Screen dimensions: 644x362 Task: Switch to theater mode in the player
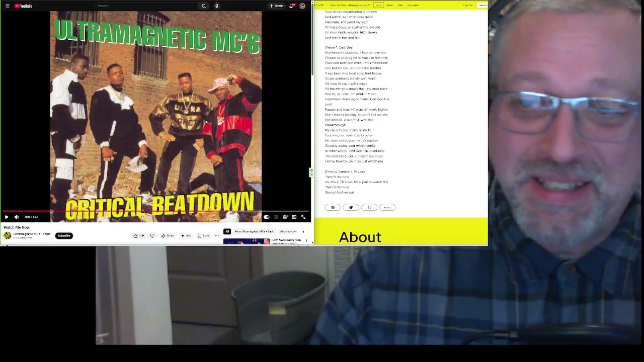294,217
